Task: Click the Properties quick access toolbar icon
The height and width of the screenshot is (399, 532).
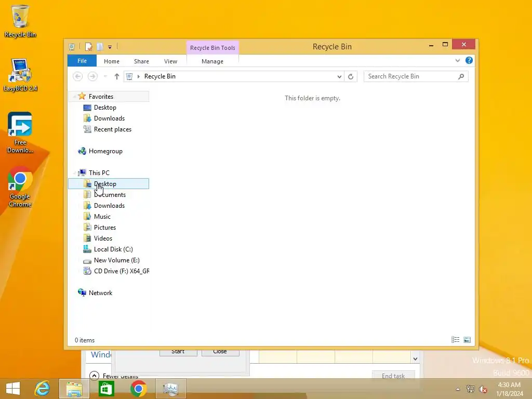Action: (x=88, y=47)
